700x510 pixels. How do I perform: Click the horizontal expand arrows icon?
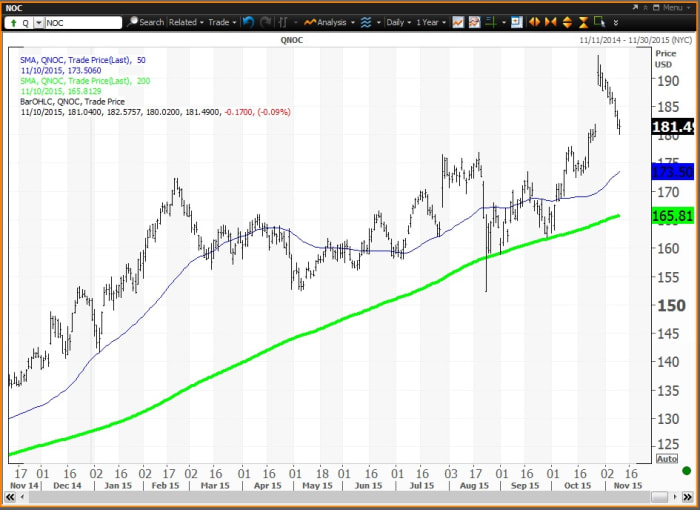click(x=534, y=21)
